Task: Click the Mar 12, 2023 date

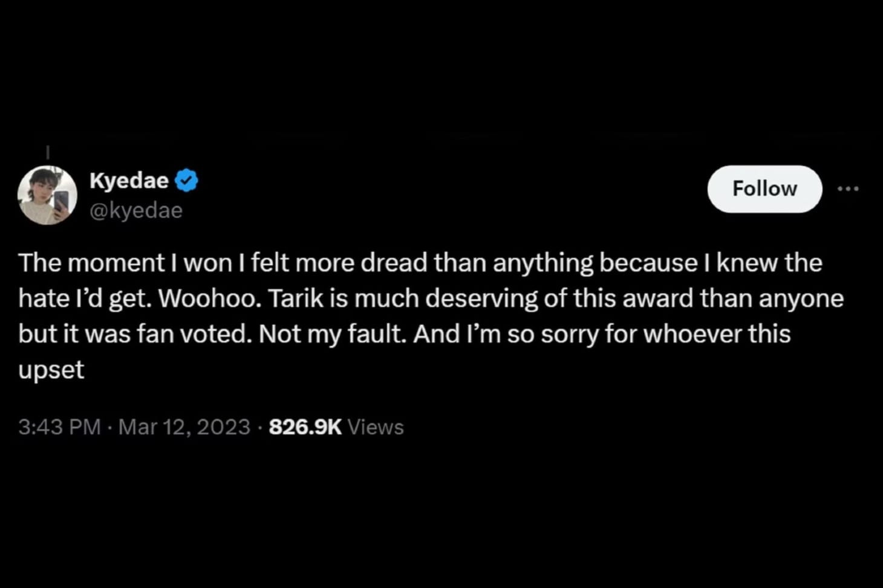Action: click(184, 427)
